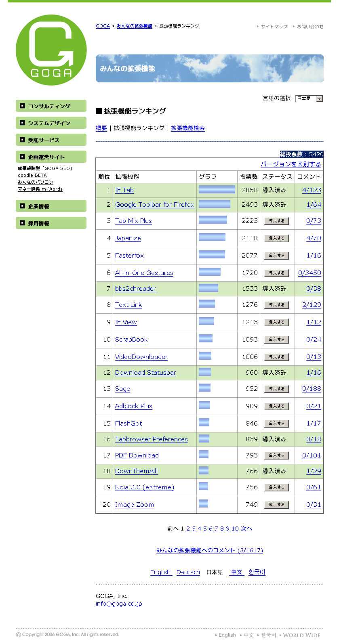Select 企業情報 in the sidebar
This screenshot has width=339, height=644.
point(51,206)
